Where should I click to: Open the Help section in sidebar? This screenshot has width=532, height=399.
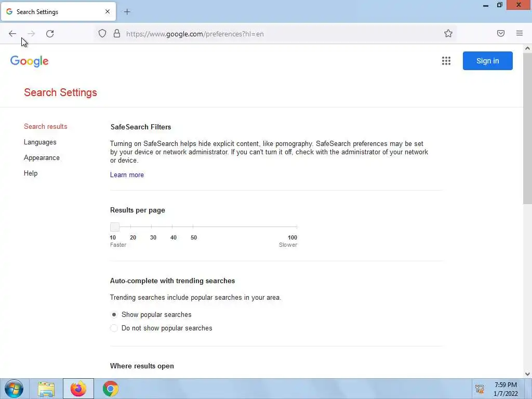(x=31, y=174)
